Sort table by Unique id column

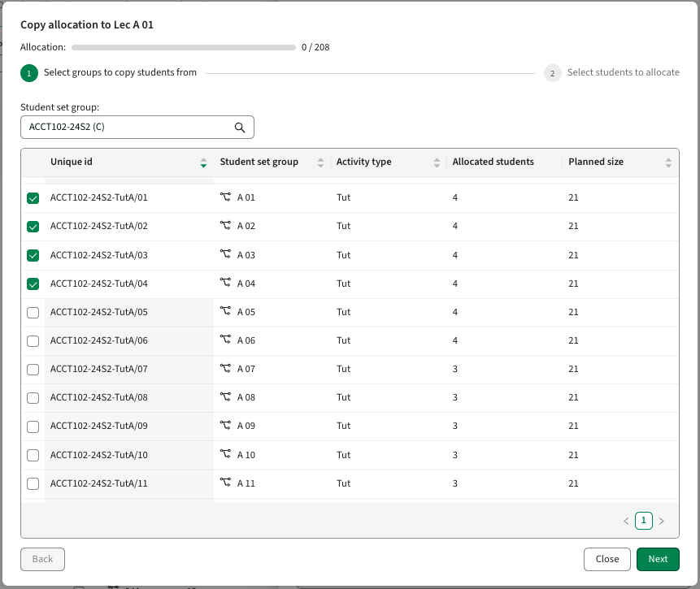click(x=203, y=162)
